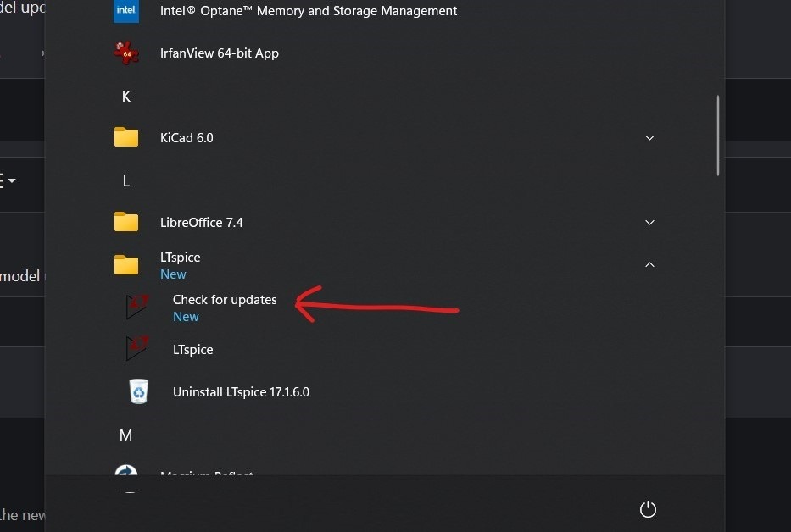Expand the LibreOffice 7.4 folder chevron

tap(649, 223)
